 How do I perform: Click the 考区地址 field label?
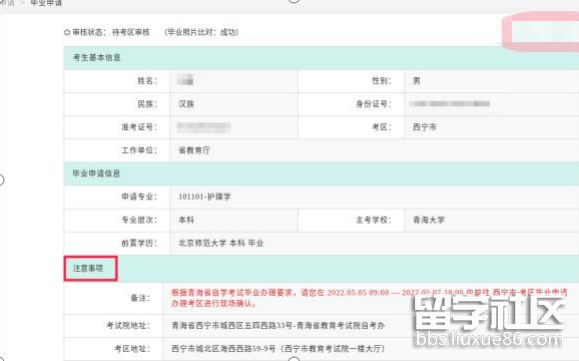pos(132,348)
